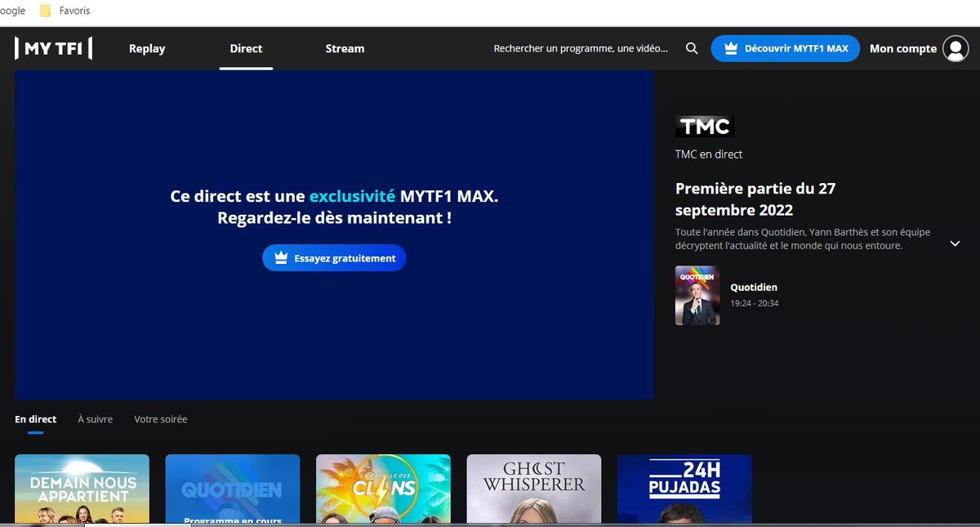Open La Bataille des Clans card
Image resolution: width=980 pixels, height=527 pixels.
pyautogui.click(x=383, y=489)
